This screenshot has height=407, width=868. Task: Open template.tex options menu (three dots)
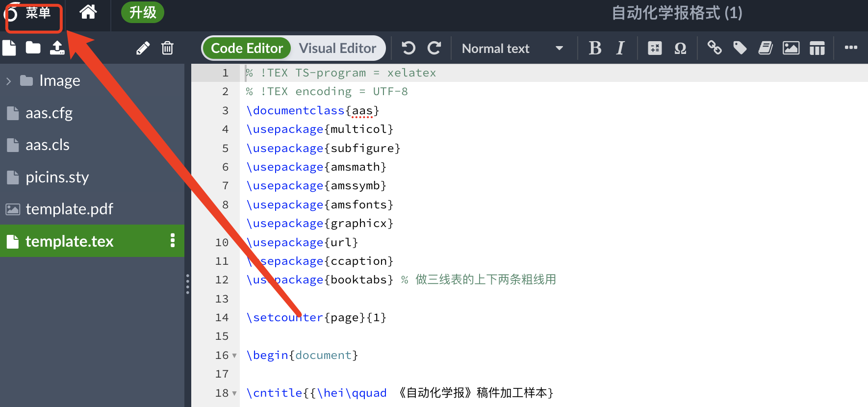click(173, 241)
